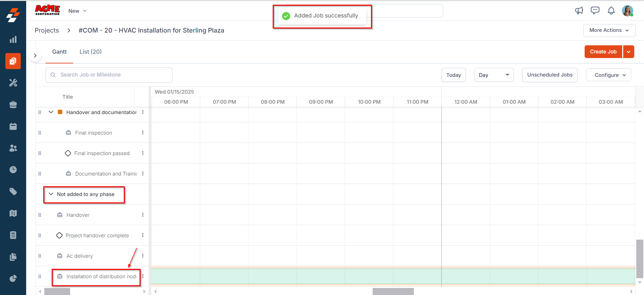Open the notifications bell icon
This screenshot has height=295, width=644.
[x=611, y=11]
